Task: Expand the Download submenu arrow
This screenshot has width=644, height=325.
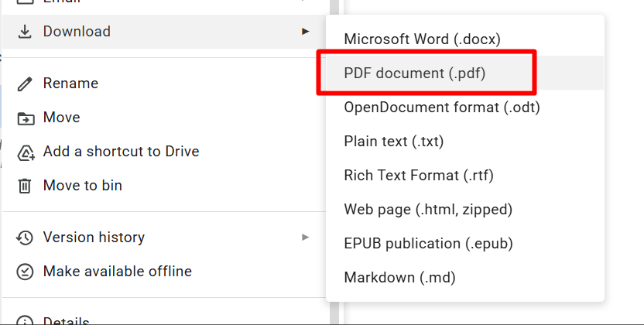Action: click(x=306, y=32)
